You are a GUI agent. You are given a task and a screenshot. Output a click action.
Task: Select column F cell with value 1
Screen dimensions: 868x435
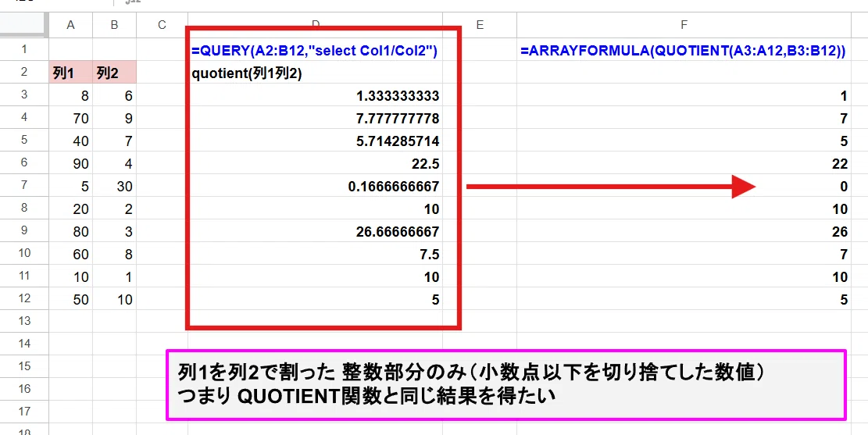tap(684, 94)
